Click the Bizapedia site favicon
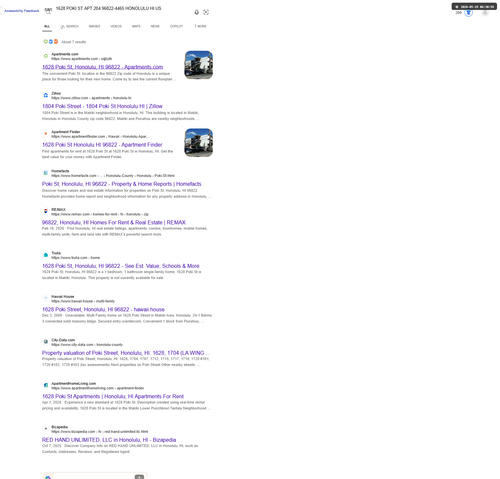This screenshot has height=479, width=500. [46, 429]
